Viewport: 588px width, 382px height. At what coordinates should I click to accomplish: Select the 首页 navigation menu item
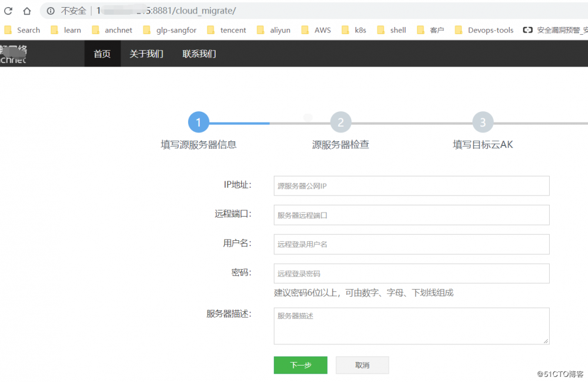pos(102,53)
